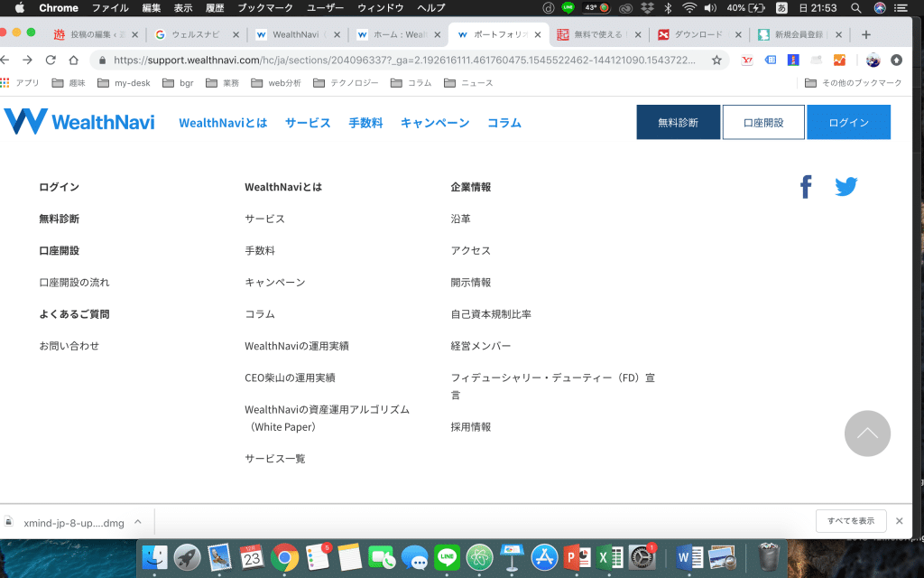Click the Wi-Fi status icon
Viewport: 924px width, 578px height.
coord(688,7)
